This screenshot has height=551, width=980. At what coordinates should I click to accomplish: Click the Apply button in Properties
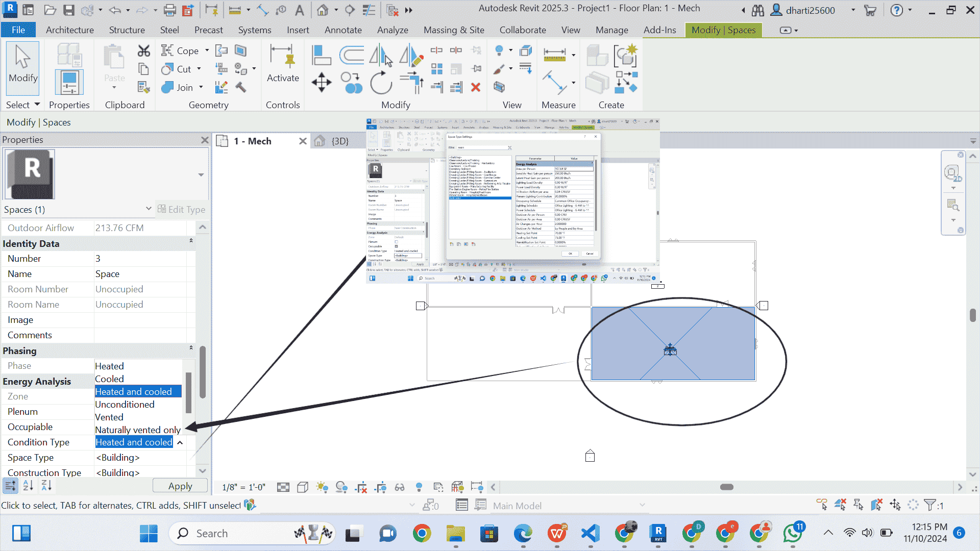click(180, 486)
